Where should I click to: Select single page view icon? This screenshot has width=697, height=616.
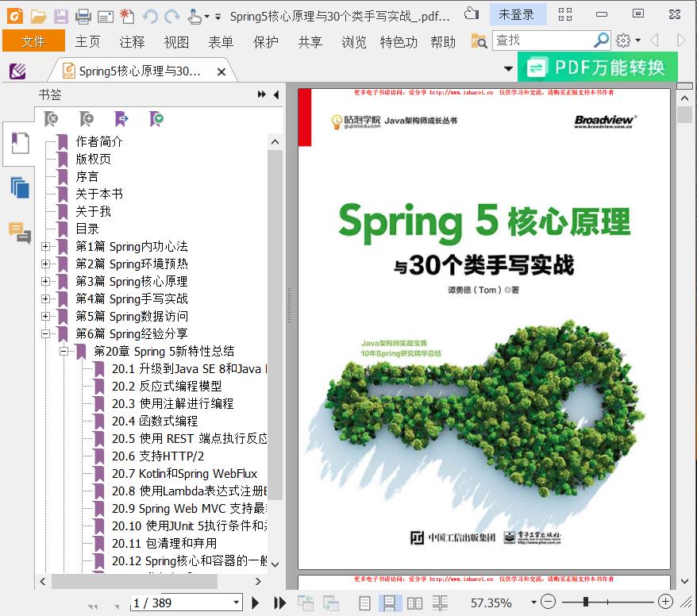[x=364, y=603]
